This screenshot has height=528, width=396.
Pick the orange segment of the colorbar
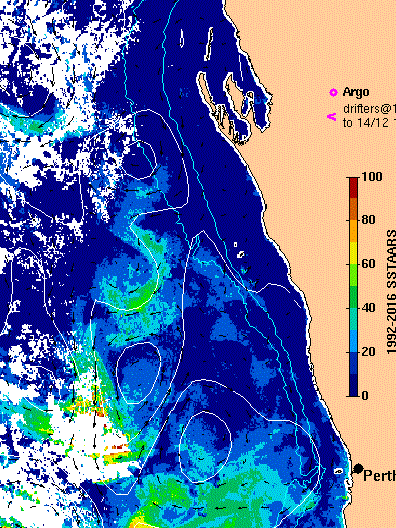click(354, 231)
